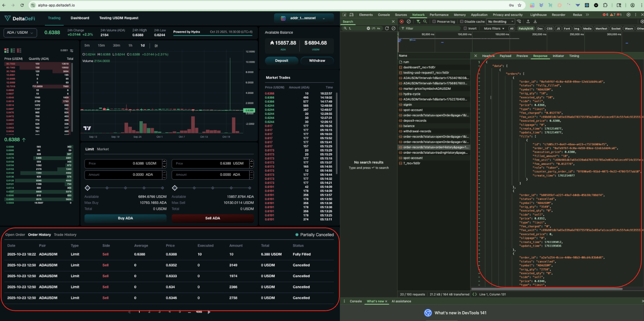The width and height of the screenshot is (644, 321).
Task: Show sell-only order book view icon
Action: click(19, 50)
